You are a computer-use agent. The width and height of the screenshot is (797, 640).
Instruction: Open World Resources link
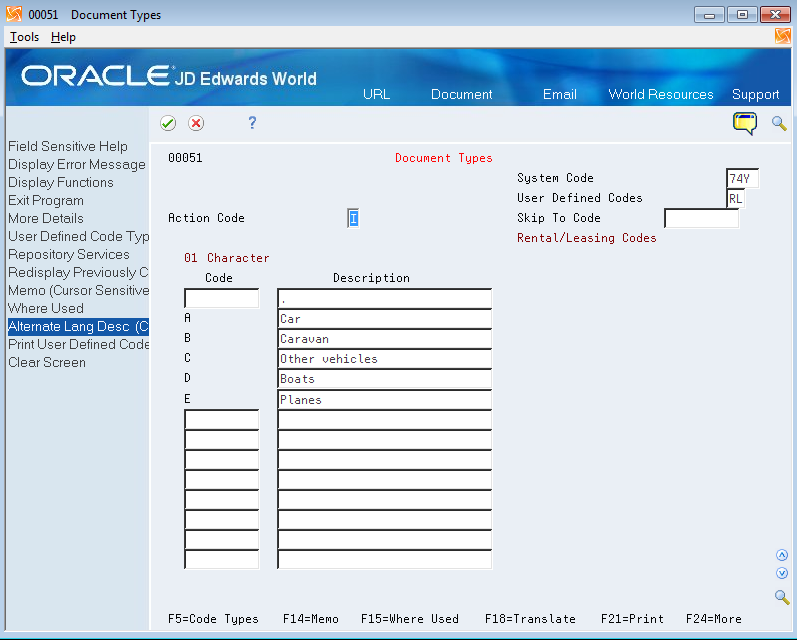(661, 95)
